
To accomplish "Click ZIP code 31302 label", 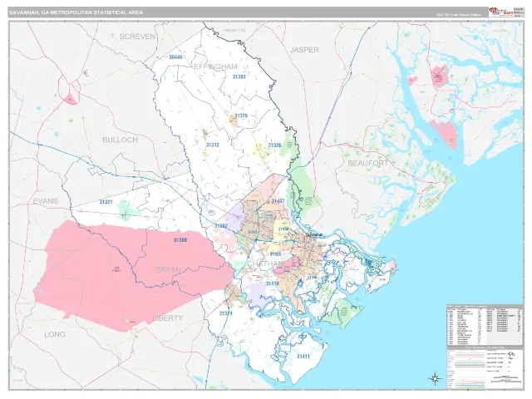I will tap(221, 225).
